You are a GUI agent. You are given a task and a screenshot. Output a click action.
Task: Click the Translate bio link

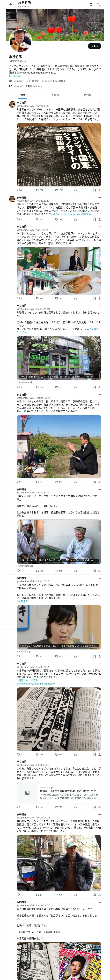coord(15,76)
